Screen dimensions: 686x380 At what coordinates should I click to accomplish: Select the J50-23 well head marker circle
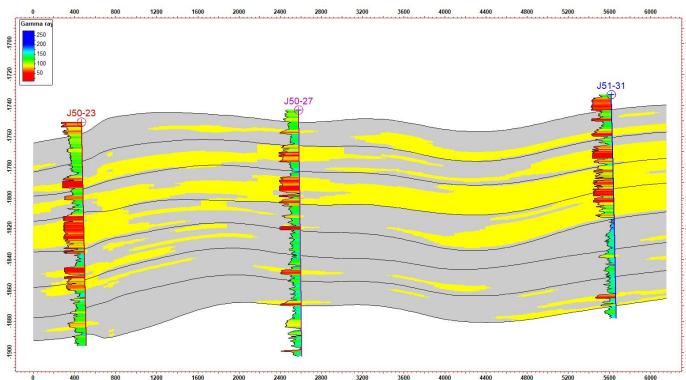tap(82, 122)
